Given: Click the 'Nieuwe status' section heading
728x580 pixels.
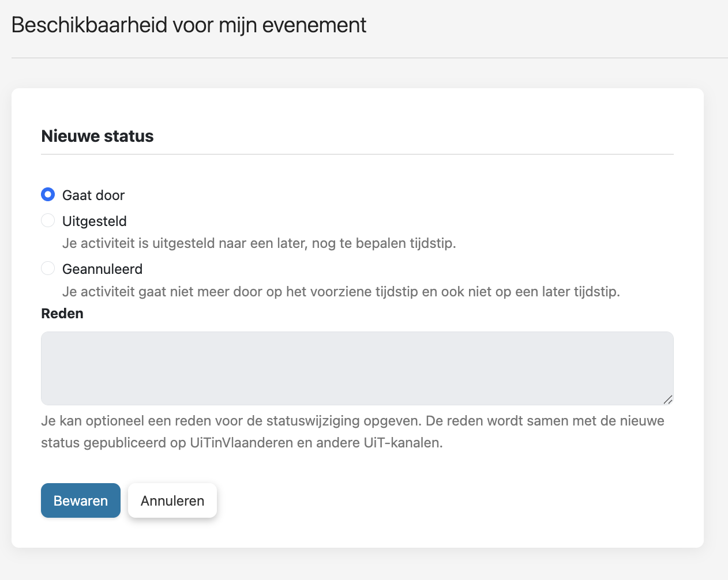Looking at the screenshot, I should tap(97, 136).
